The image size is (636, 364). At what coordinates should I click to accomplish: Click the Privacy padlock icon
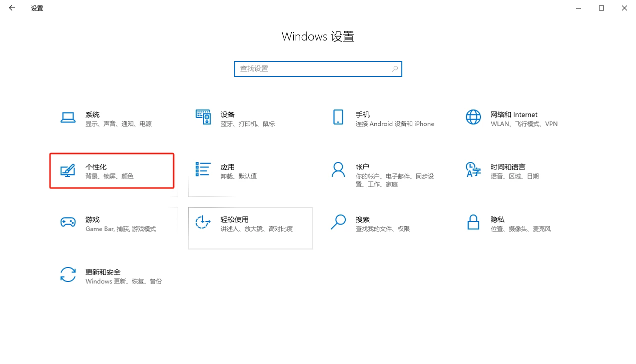[x=473, y=222]
